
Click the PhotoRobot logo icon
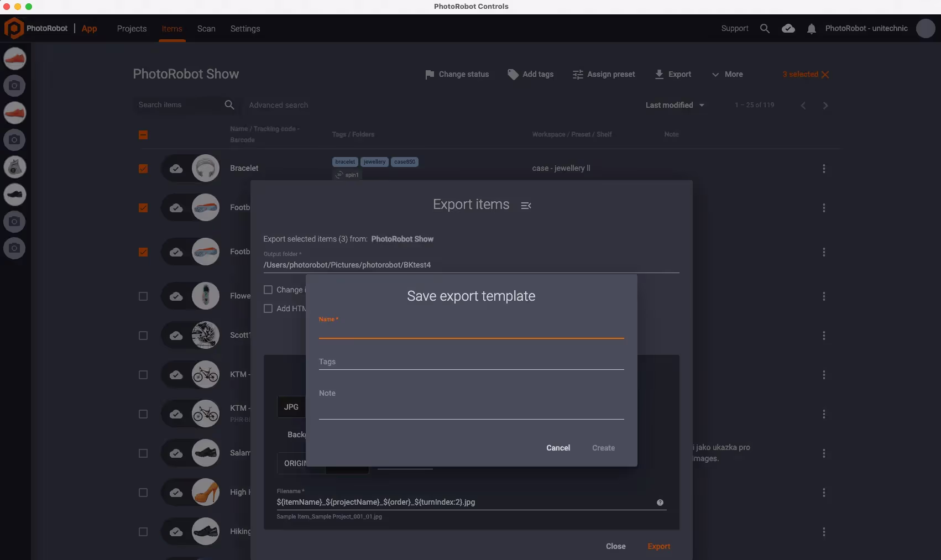tap(14, 28)
